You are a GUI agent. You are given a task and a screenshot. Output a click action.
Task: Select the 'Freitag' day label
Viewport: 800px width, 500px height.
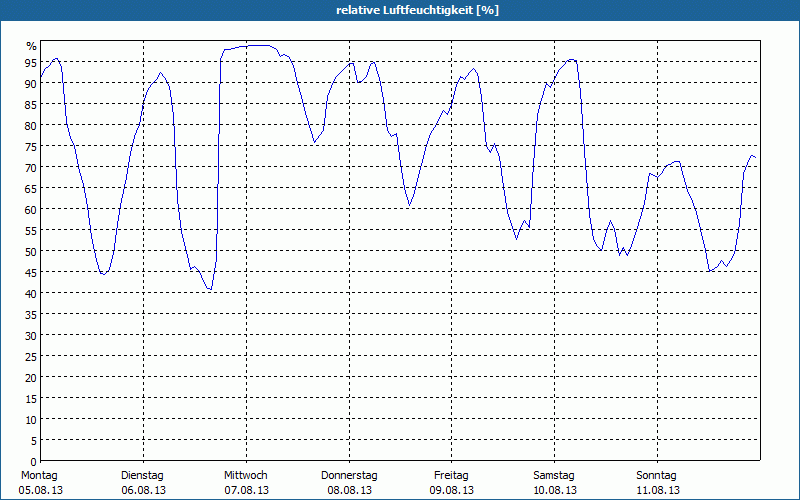pyautogui.click(x=452, y=476)
